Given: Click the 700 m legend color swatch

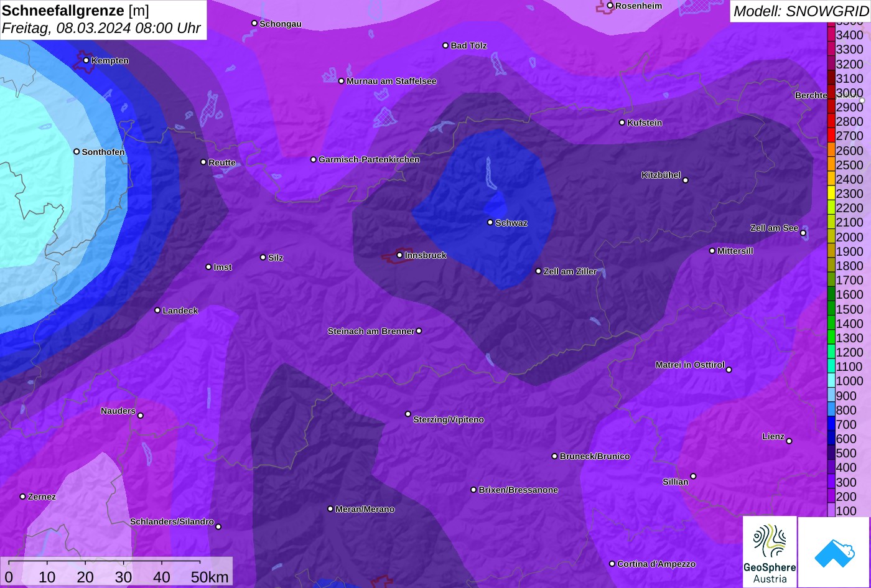Looking at the screenshot, I should (831, 424).
